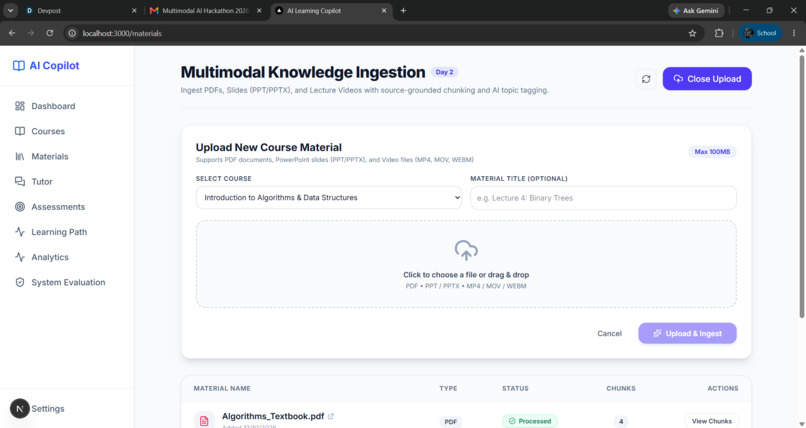Screen dimensions: 806x428
Task: Click the Analytics activity icon
Action: point(20,257)
